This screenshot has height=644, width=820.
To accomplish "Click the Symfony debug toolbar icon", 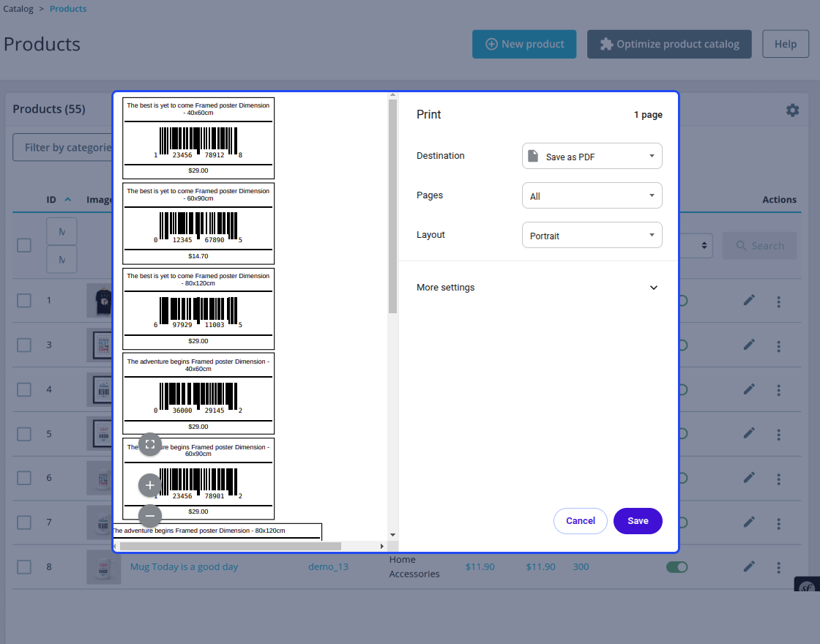I will click(808, 585).
